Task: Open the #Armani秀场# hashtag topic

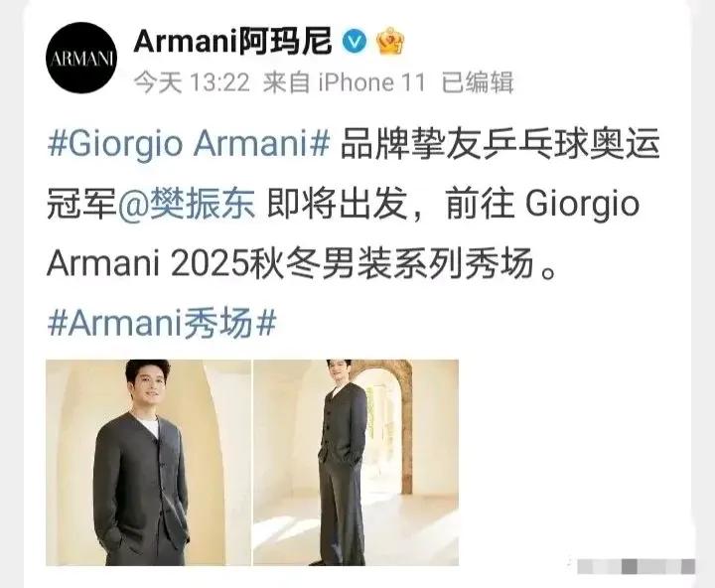Action: (x=162, y=323)
